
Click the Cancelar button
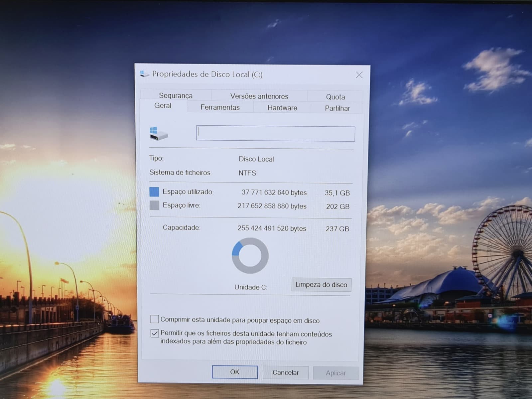pyautogui.click(x=286, y=372)
